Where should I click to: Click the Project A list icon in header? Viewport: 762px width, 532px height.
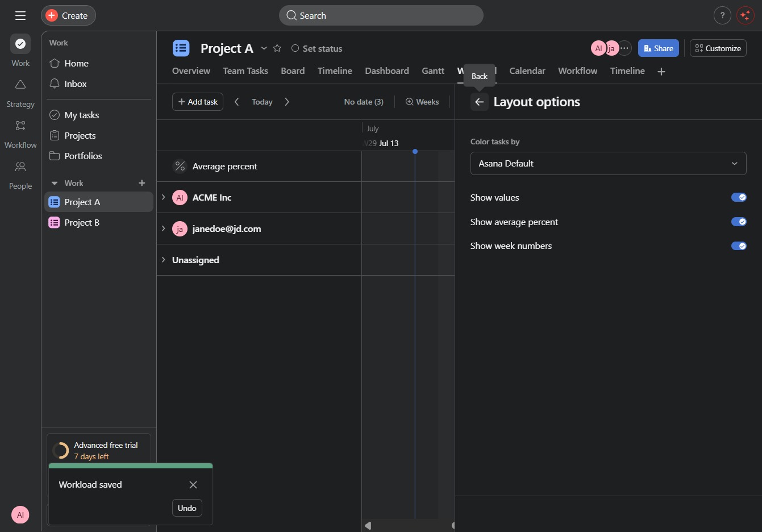pyautogui.click(x=181, y=48)
